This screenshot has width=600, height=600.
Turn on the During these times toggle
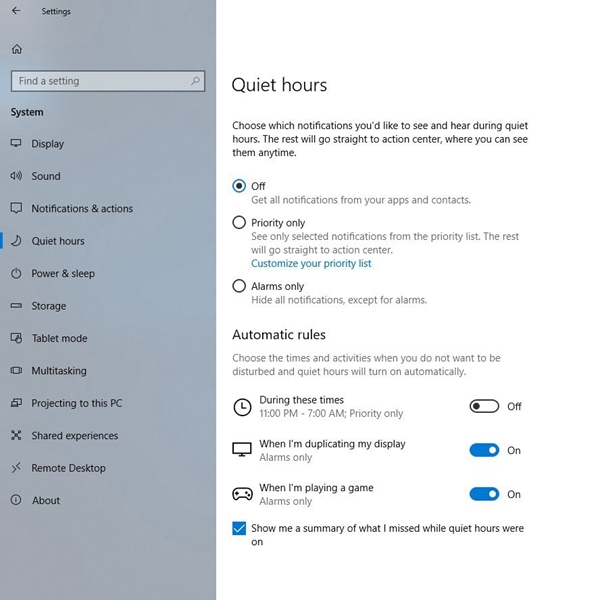pyautogui.click(x=484, y=406)
